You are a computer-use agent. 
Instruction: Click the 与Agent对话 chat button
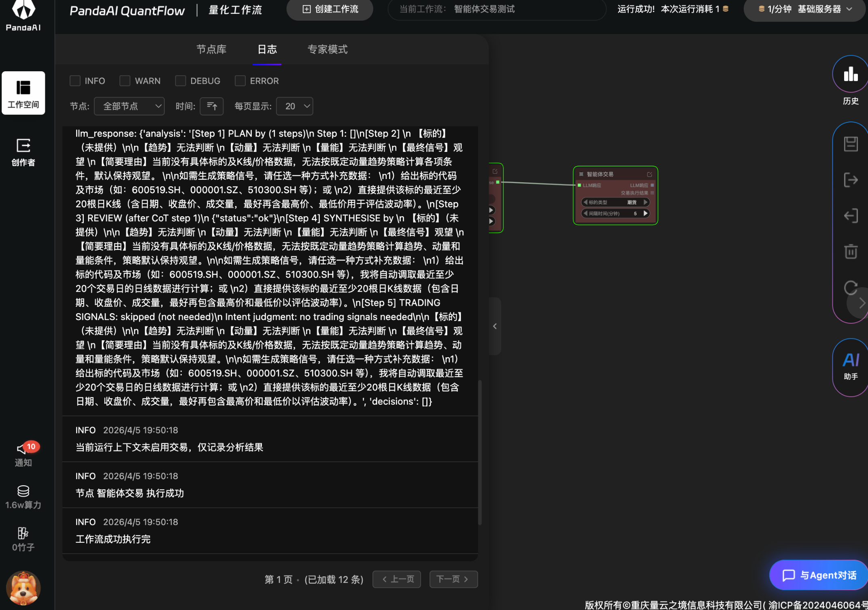(x=819, y=575)
